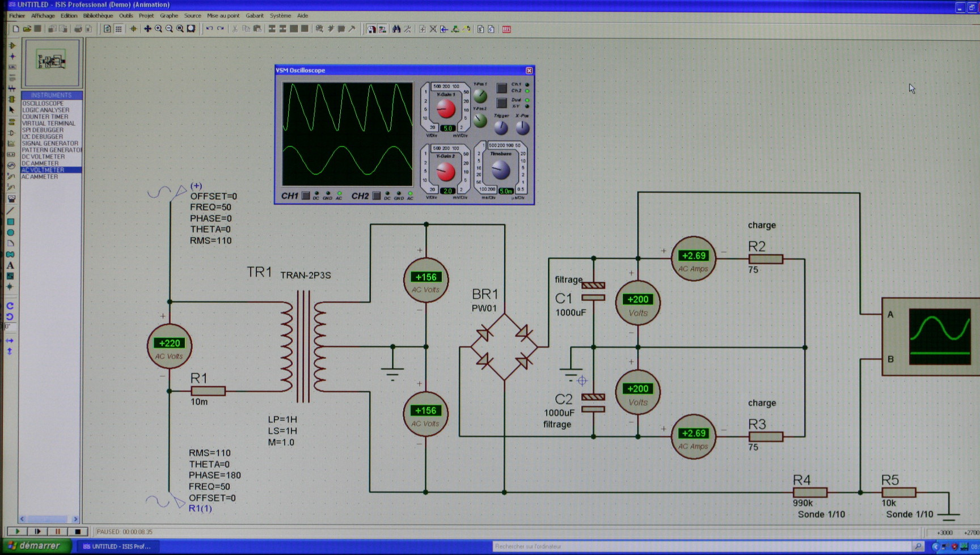Image resolution: width=980 pixels, height=555 pixels.
Task: Open the Graphe menu
Action: [x=168, y=16]
